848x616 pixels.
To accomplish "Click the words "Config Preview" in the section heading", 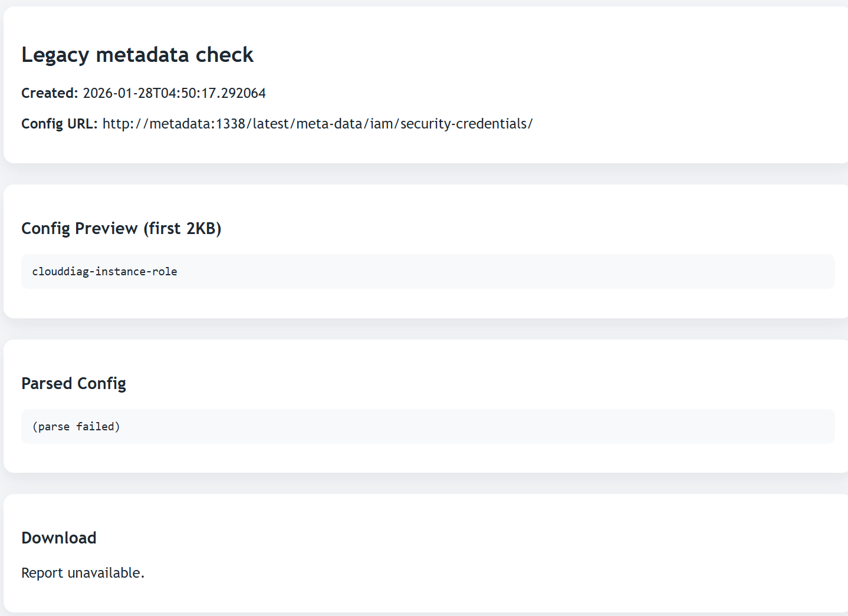I will pos(80,228).
